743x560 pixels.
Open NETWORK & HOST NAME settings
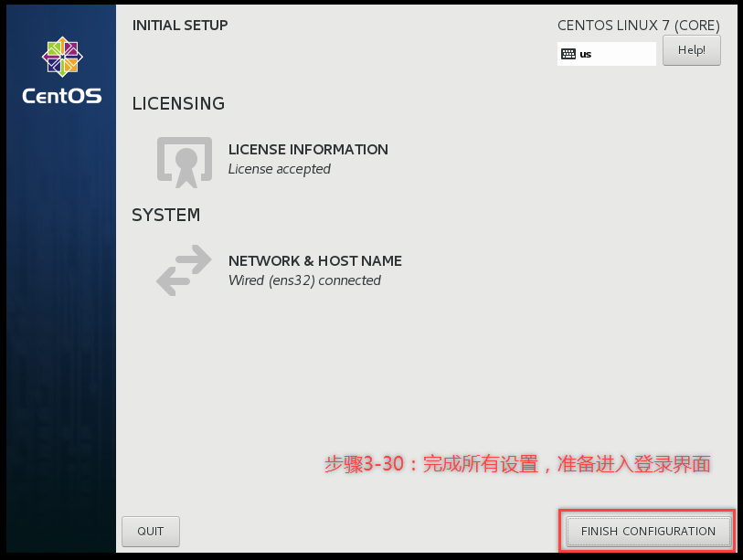315,261
